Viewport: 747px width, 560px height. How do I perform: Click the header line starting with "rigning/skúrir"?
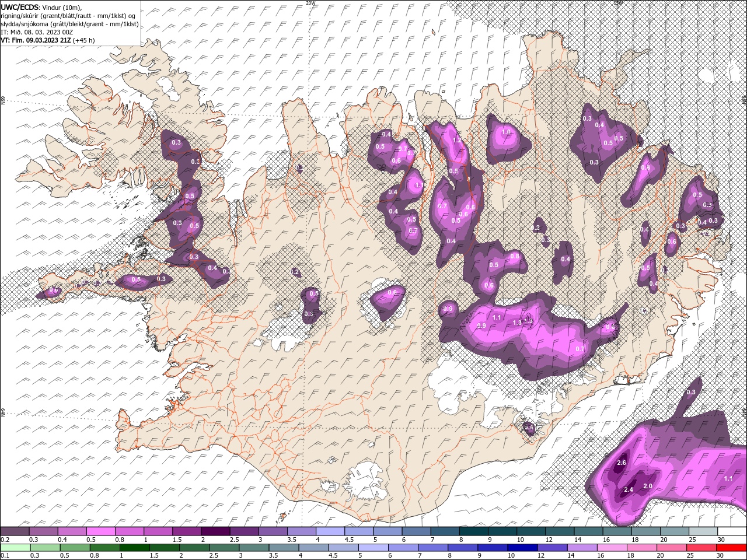click(69, 15)
